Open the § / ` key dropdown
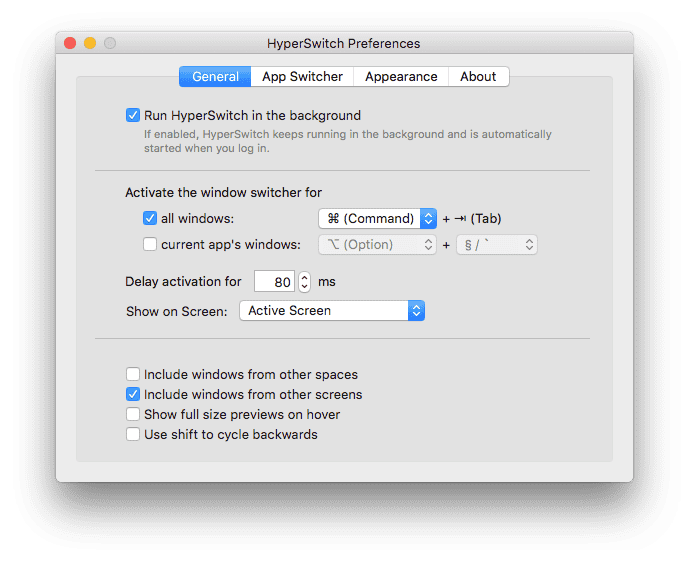Screen dimensions: 689x562 (497, 244)
